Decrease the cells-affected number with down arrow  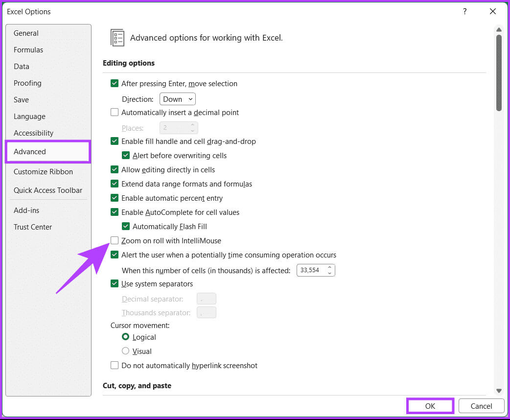(329, 273)
